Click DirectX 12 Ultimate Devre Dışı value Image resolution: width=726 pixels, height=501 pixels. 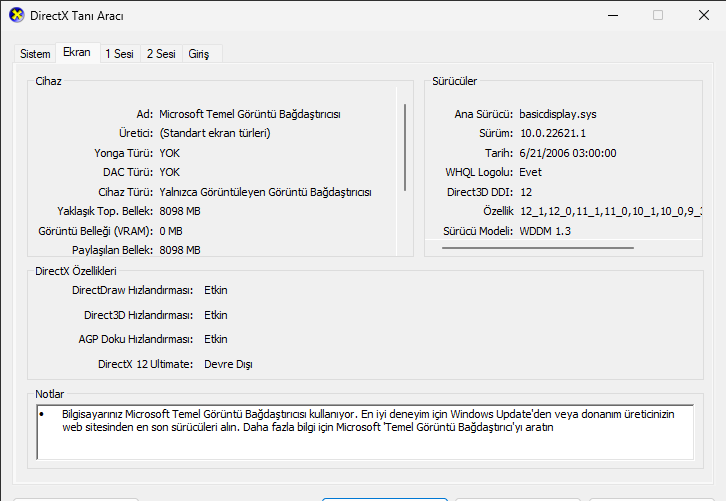pos(228,364)
